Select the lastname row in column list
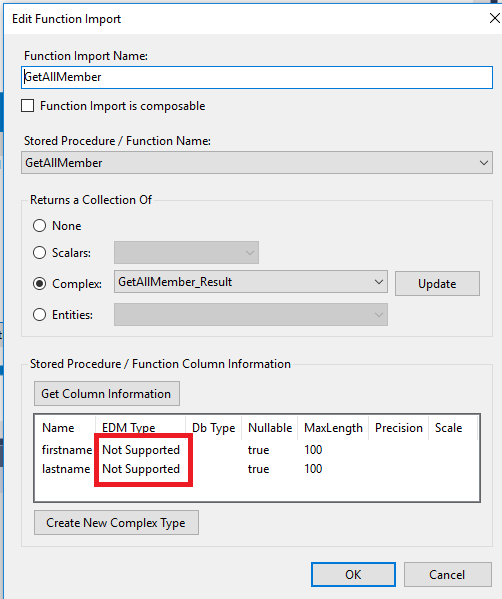 (x=257, y=469)
